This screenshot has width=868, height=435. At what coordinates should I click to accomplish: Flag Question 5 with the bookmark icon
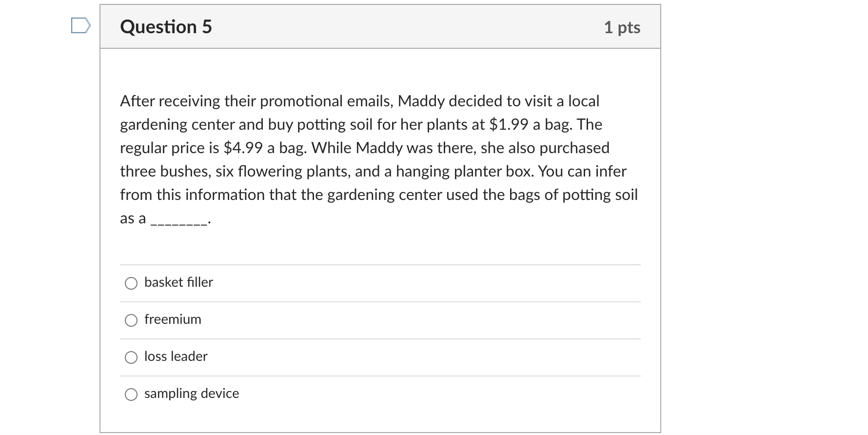(x=80, y=26)
